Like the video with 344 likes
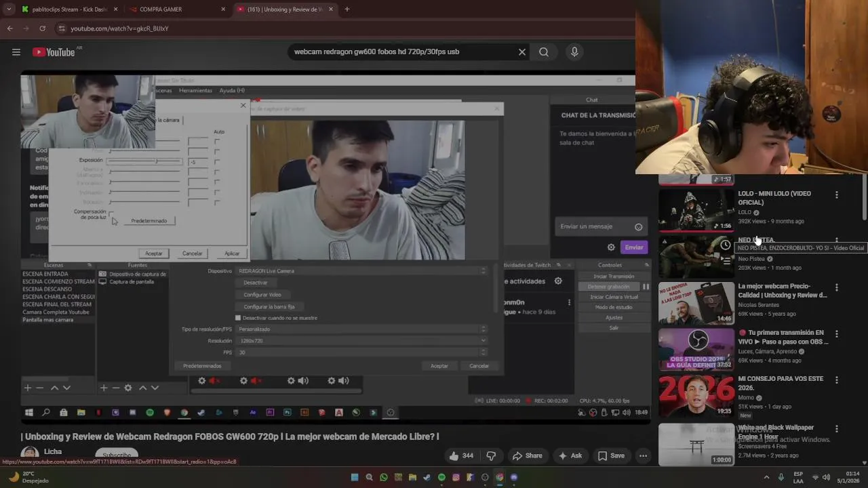This screenshot has height=488, width=868. coord(461,455)
